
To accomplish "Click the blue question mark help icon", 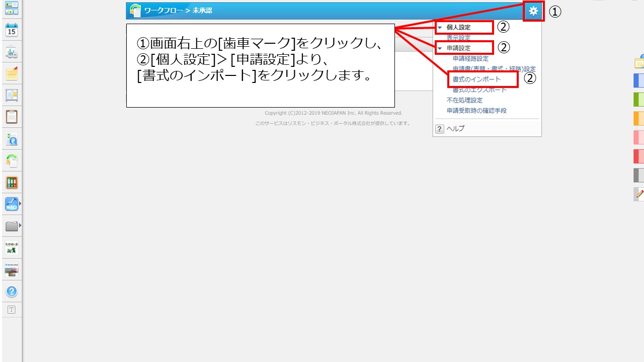I will point(11,292).
